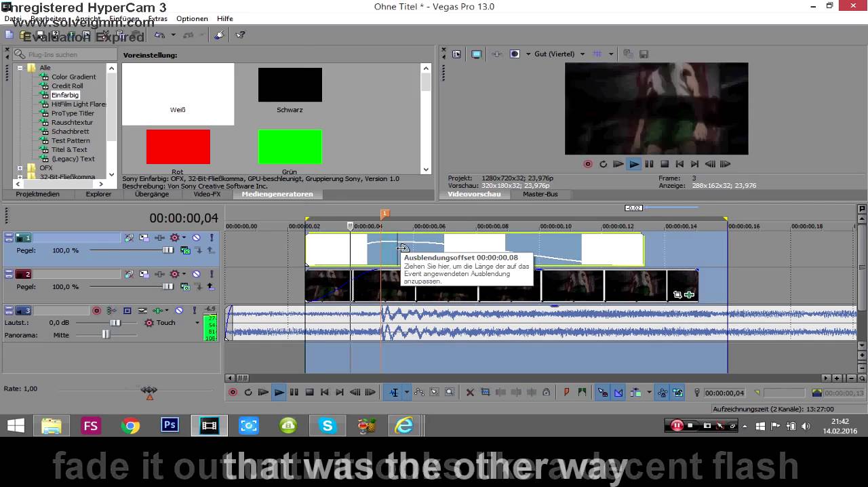Select the Zoom (magnifier) edit tool
868x487 pixels.
450,392
